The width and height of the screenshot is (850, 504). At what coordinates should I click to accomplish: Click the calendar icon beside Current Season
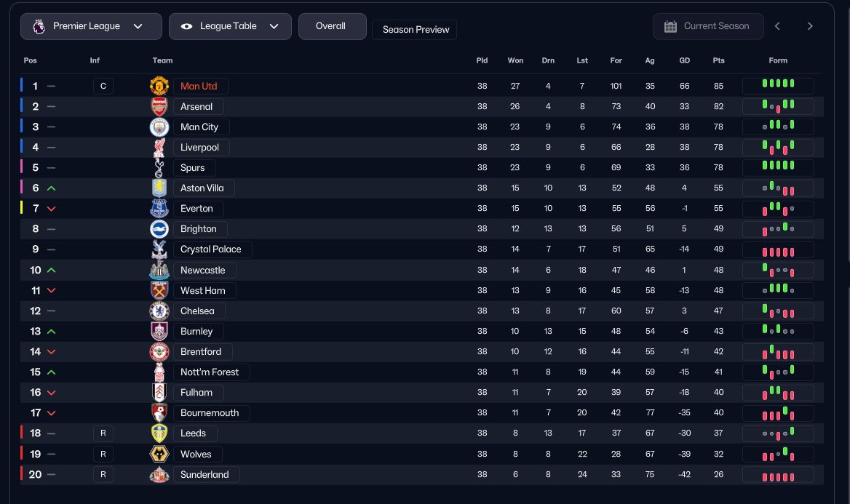[x=670, y=26]
